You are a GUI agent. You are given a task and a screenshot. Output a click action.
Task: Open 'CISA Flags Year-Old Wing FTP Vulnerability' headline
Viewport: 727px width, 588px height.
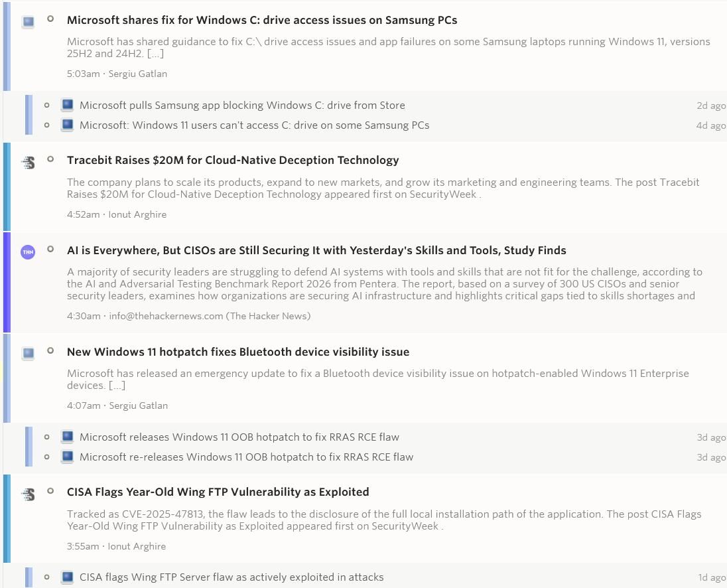(218, 492)
